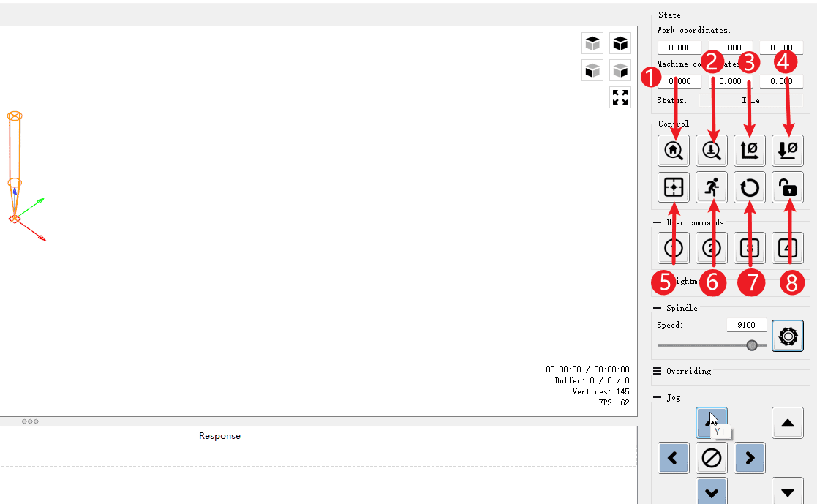The width and height of the screenshot is (817, 504).
Task: Stop jogging with the center stop button
Action: (712, 459)
